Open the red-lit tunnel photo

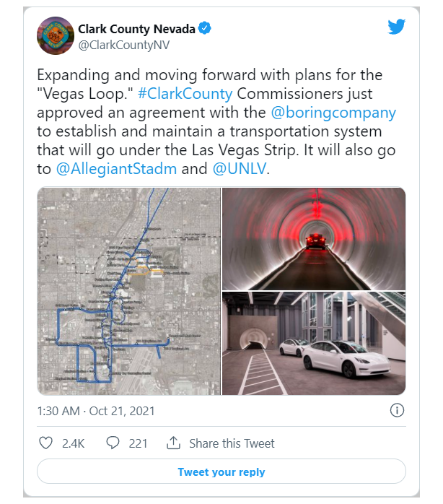tap(314, 239)
